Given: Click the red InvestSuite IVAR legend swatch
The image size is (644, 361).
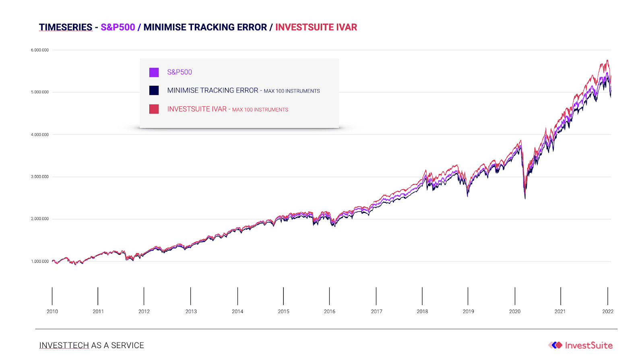Looking at the screenshot, I should [154, 109].
